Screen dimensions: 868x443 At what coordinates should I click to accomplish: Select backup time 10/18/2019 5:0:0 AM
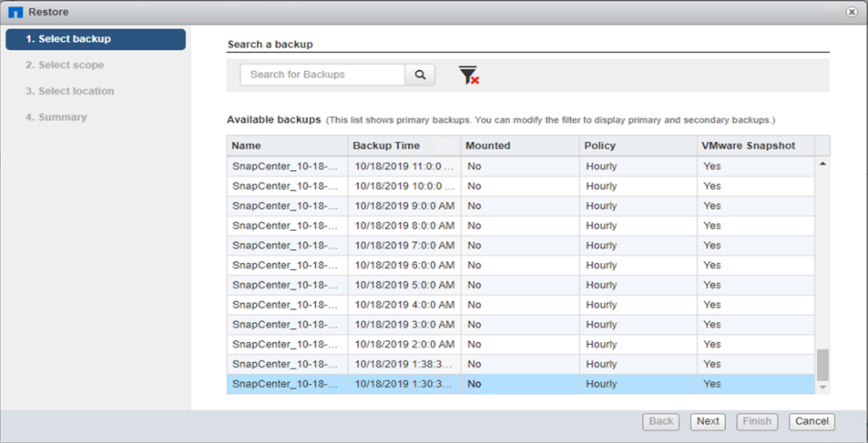(x=405, y=285)
